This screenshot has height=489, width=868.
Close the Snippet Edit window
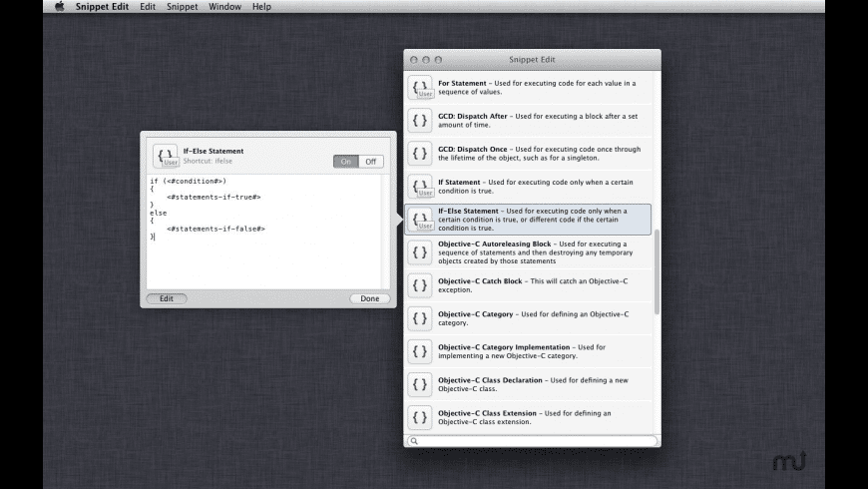point(413,59)
